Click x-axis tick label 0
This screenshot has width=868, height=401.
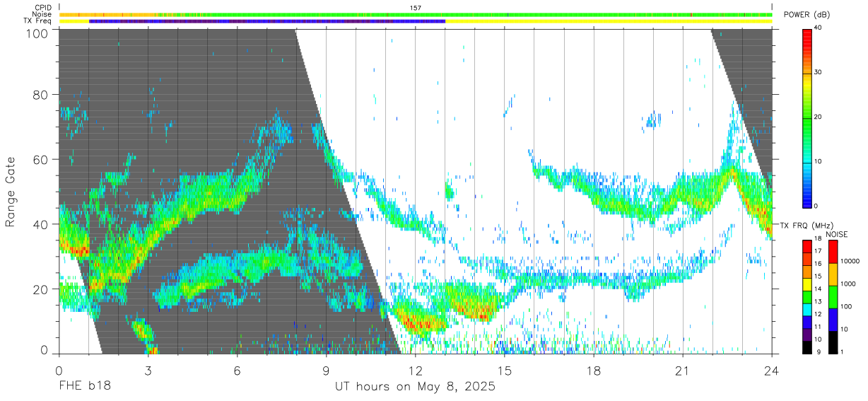tap(59, 369)
